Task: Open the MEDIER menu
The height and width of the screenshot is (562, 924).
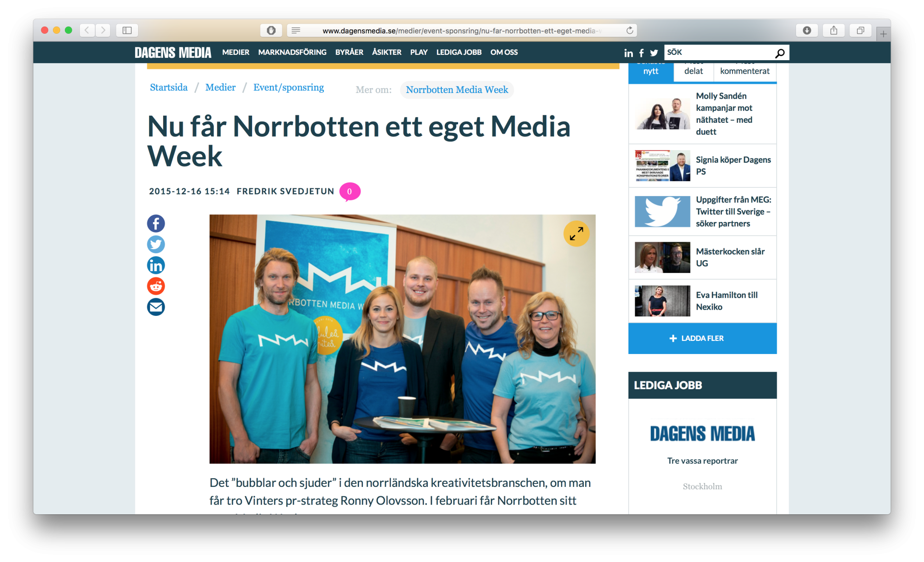Action: pos(236,52)
